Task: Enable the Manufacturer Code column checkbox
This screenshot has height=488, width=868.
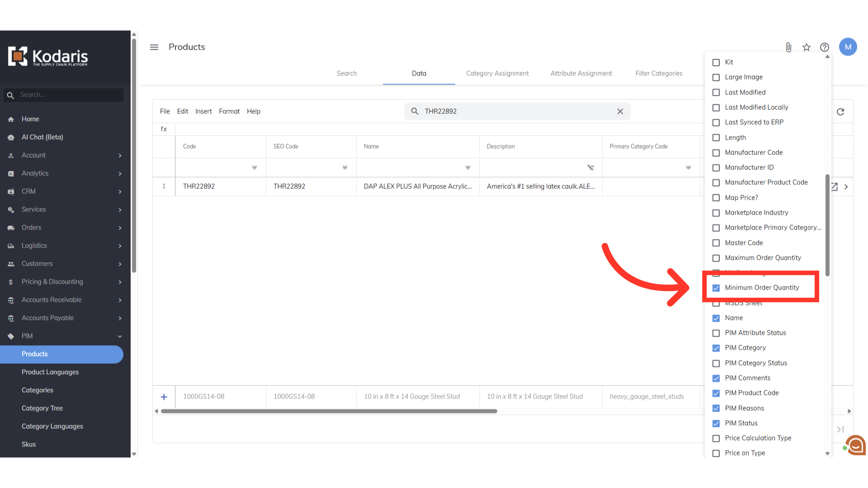Action: coord(716,153)
